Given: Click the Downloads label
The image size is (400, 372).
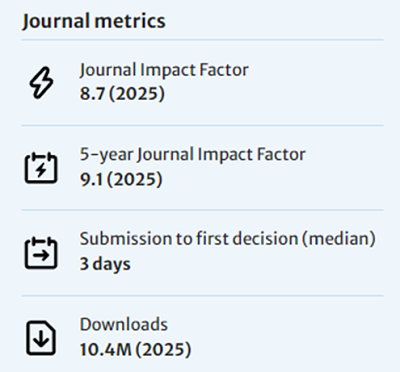Looking at the screenshot, I should 124,324.
